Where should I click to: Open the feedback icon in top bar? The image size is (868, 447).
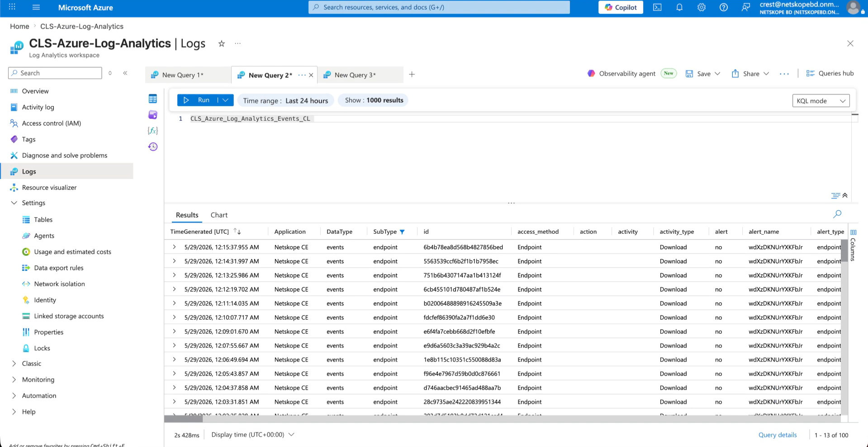[x=746, y=7]
